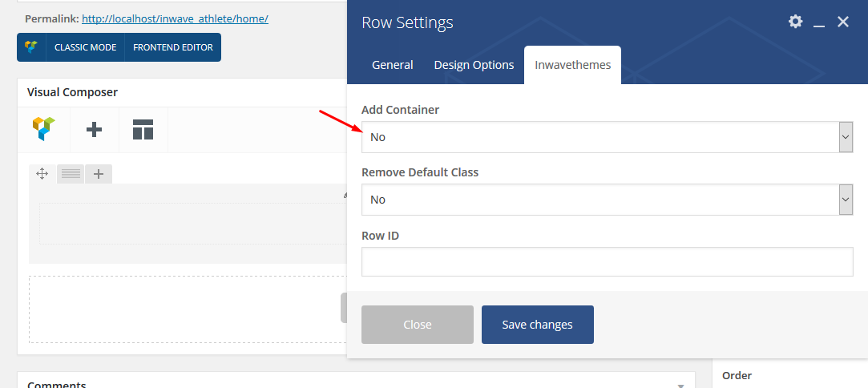Open templates layout icon
Image resolution: width=868 pixels, height=388 pixels.
click(x=143, y=130)
